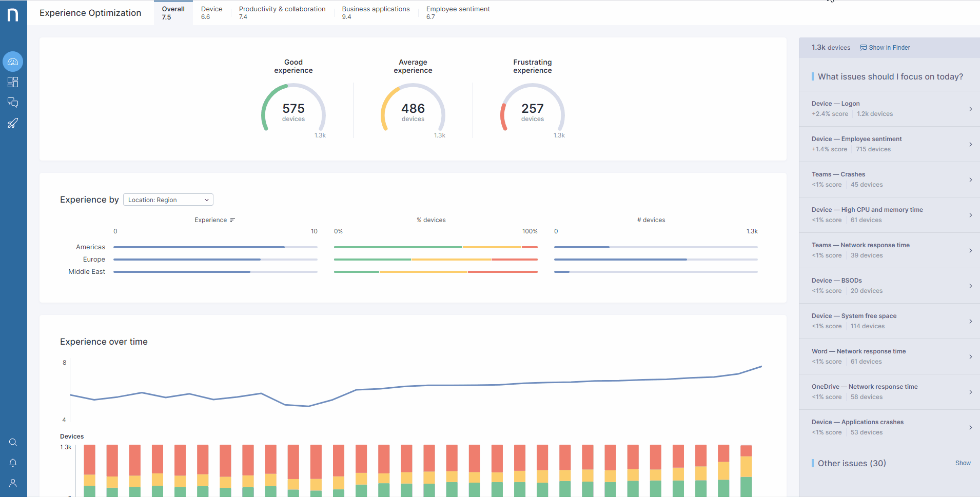980x497 pixels.
Task: Open the Location: Region dropdown
Action: pyautogui.click(x=168, y=200)
